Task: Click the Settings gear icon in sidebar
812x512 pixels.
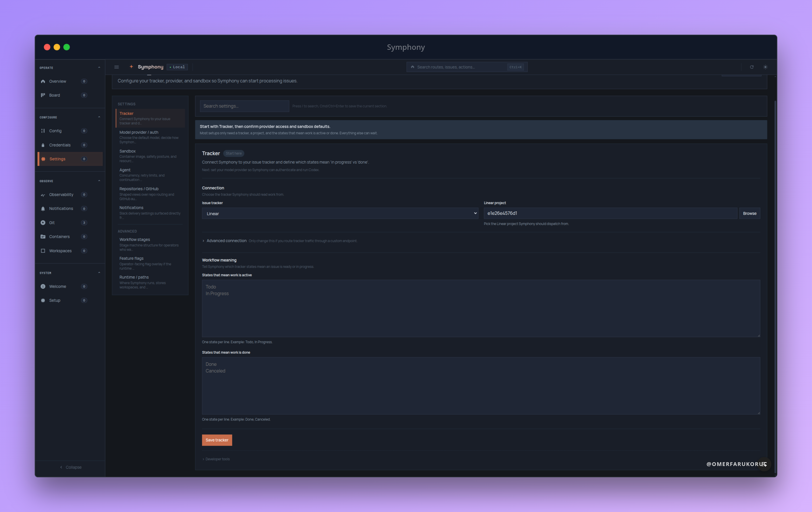Action: 43,159
